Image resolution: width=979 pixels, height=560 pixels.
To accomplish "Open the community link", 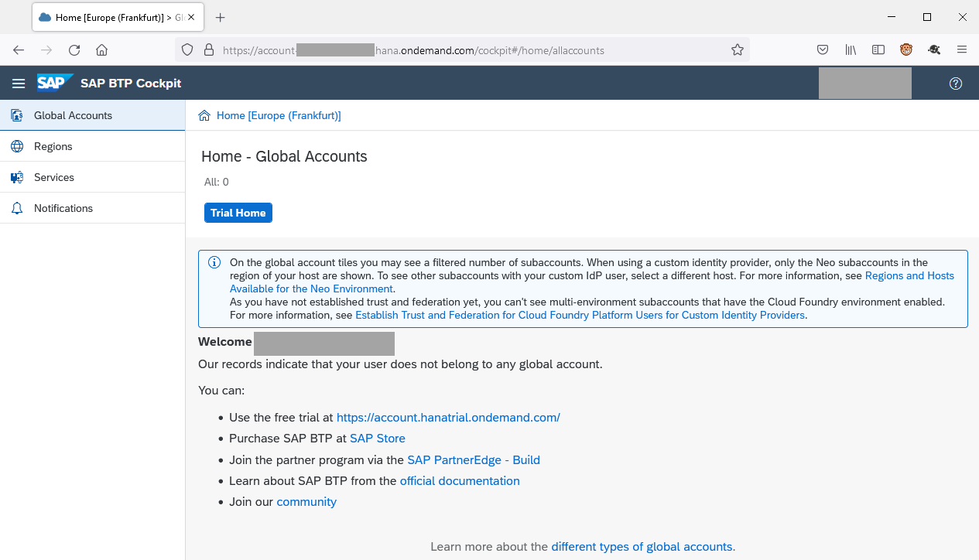I will [306, 501].
